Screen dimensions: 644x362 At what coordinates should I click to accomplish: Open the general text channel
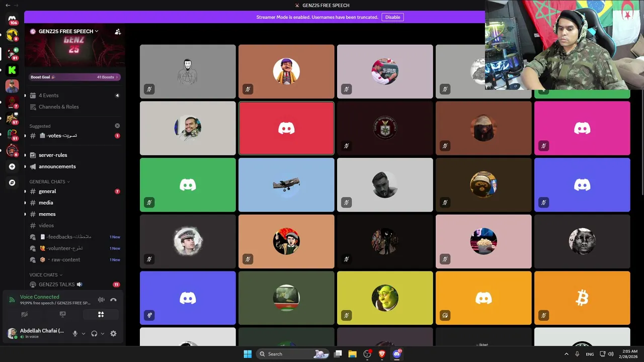tap(74, 191)
